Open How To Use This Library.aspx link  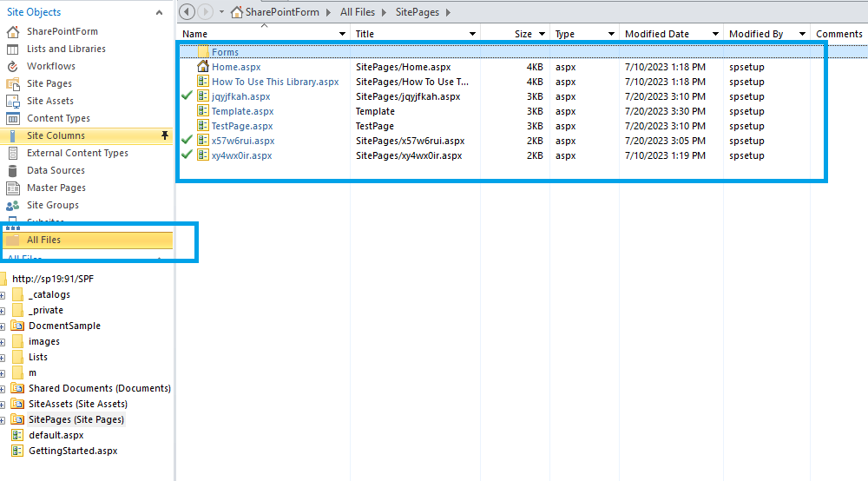[x=275, y=82]
